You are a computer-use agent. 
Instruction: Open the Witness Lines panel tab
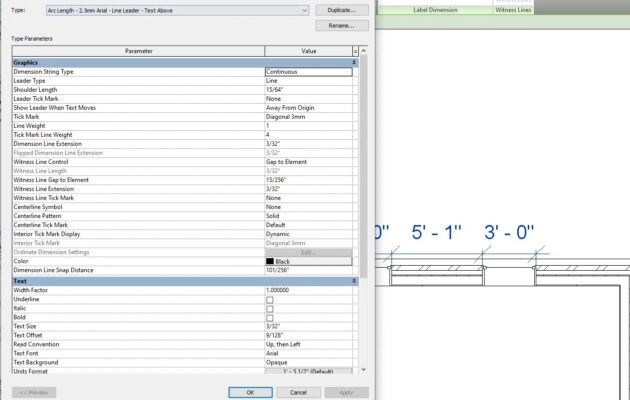pos(513,10)
